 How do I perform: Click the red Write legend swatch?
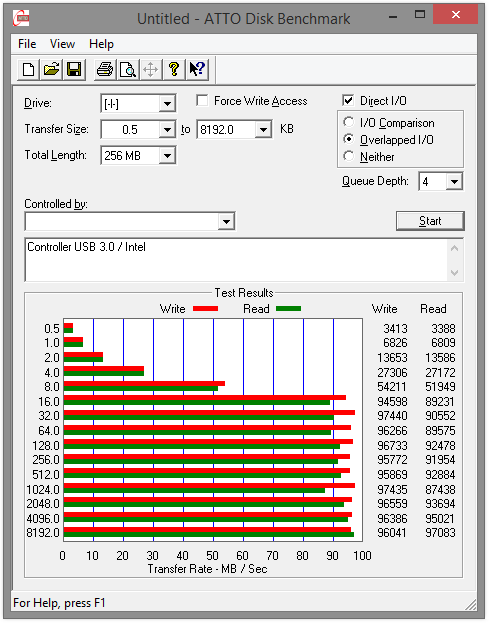point(205,309)
